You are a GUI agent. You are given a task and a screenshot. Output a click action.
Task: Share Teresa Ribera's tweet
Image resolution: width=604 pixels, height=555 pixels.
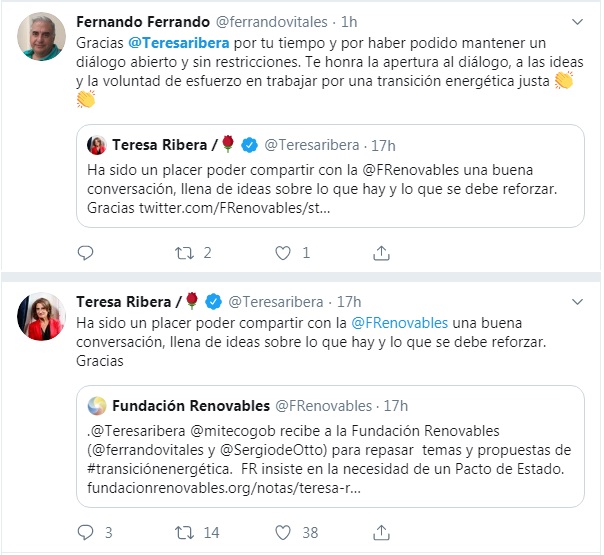point(380,533)
